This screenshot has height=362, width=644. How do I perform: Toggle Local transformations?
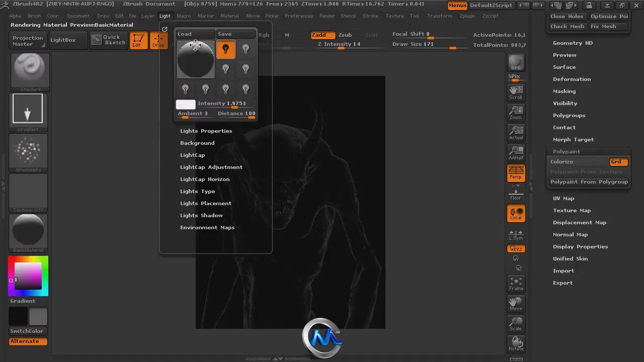516,213
